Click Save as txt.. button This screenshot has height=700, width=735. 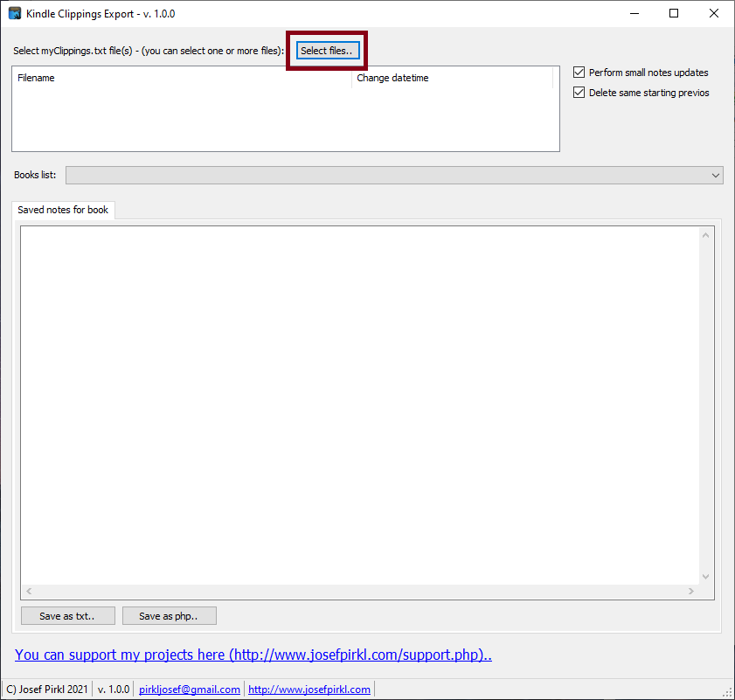[68, 615]
